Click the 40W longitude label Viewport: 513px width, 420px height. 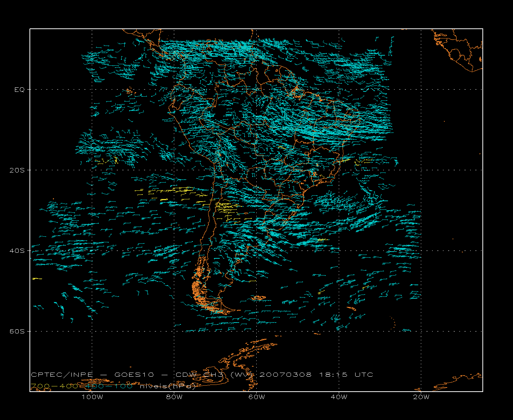click(339, 397)
